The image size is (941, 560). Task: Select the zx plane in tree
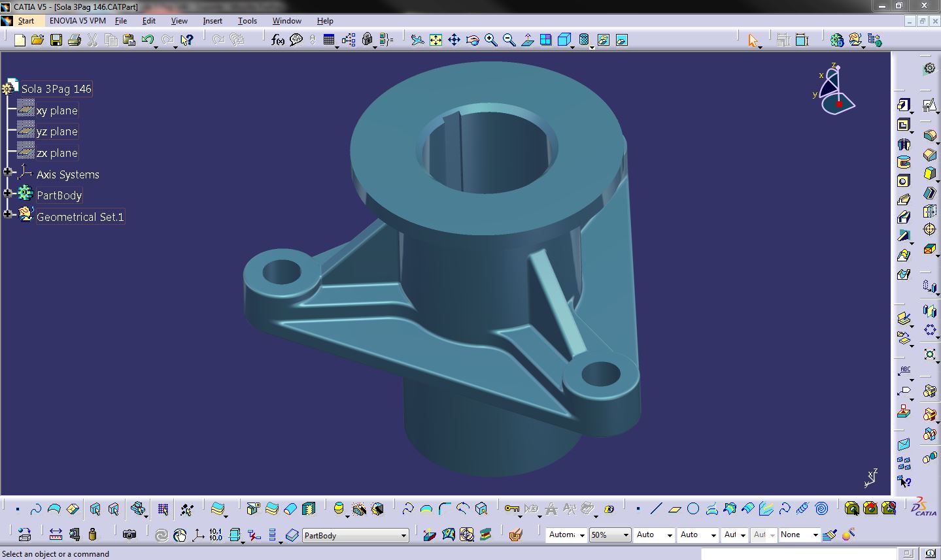pyautogui.click(x=57, y=153)
